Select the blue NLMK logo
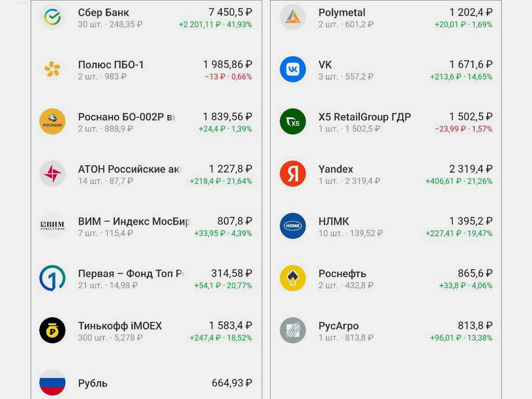The image size is (532, 399). 293,226
